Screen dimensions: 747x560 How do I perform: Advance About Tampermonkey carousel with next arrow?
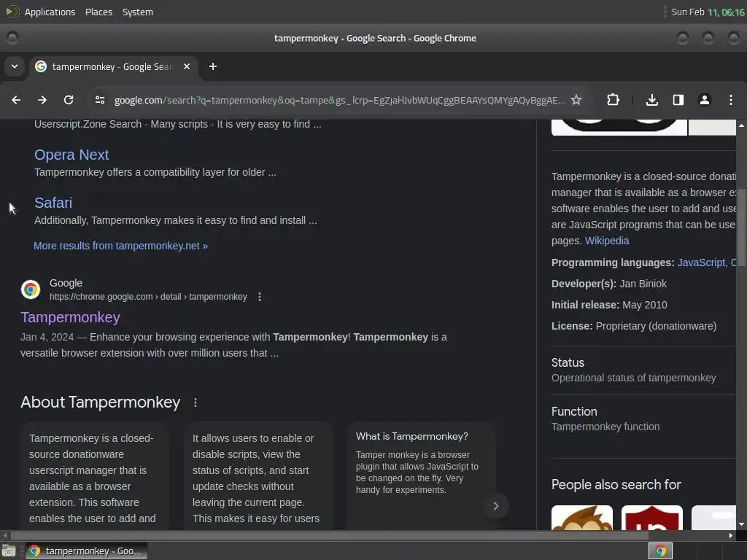(496, 506)
